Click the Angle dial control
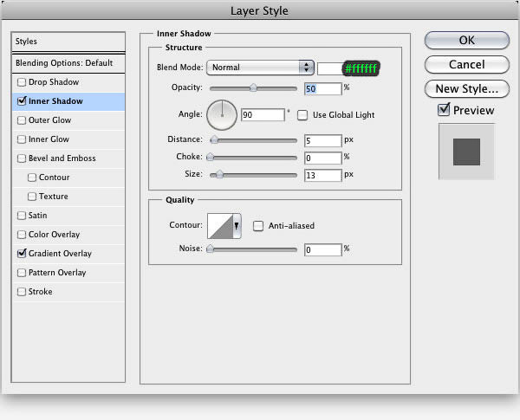Image resolution: width=520 pixels, height=420 pixels. pyautogui.click(x=222, y=115)
